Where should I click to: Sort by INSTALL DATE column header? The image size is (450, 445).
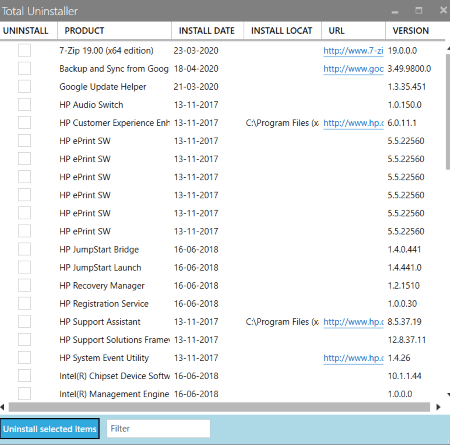click(207, 31)
